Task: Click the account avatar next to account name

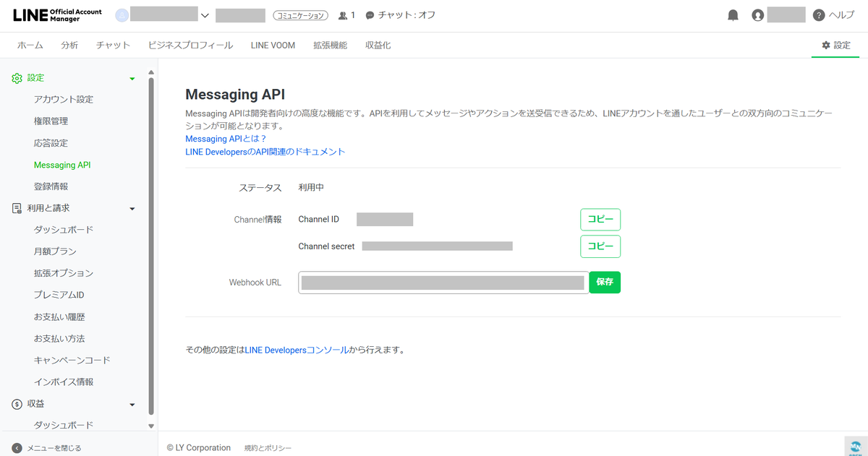Action: pyautogui.click(x=122, y=15)
